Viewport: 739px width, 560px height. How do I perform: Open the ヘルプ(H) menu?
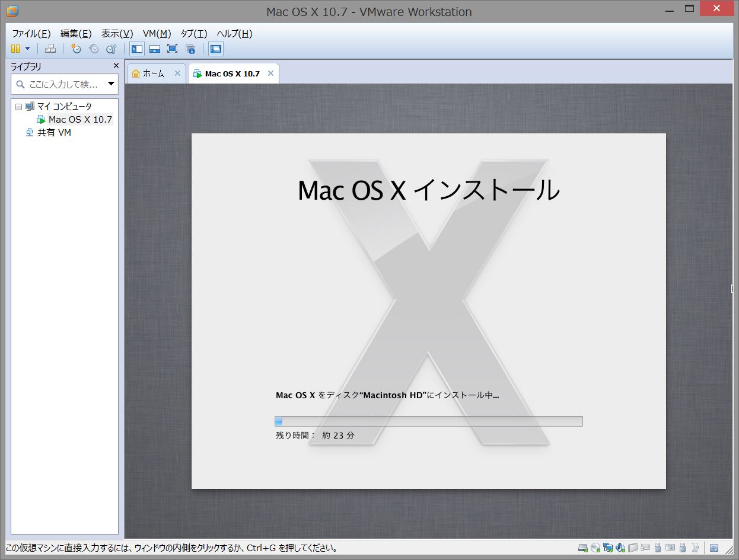tap(234, 33)
